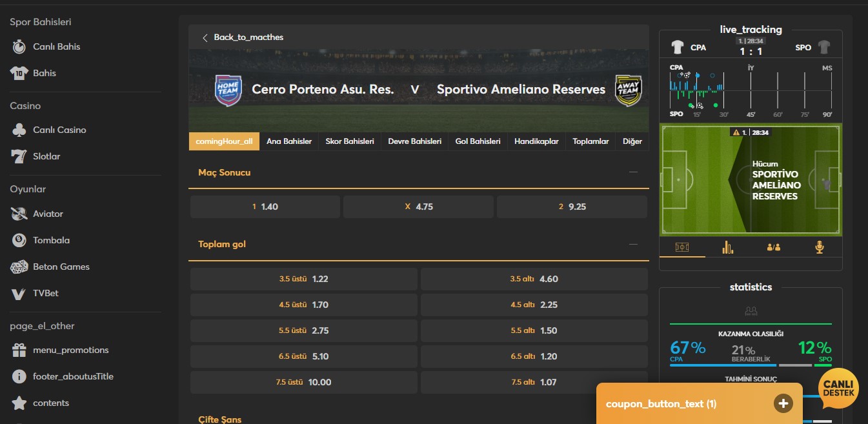Bet on away win 2 at 9.25
868x424 pixels.
tap(572, 207)
